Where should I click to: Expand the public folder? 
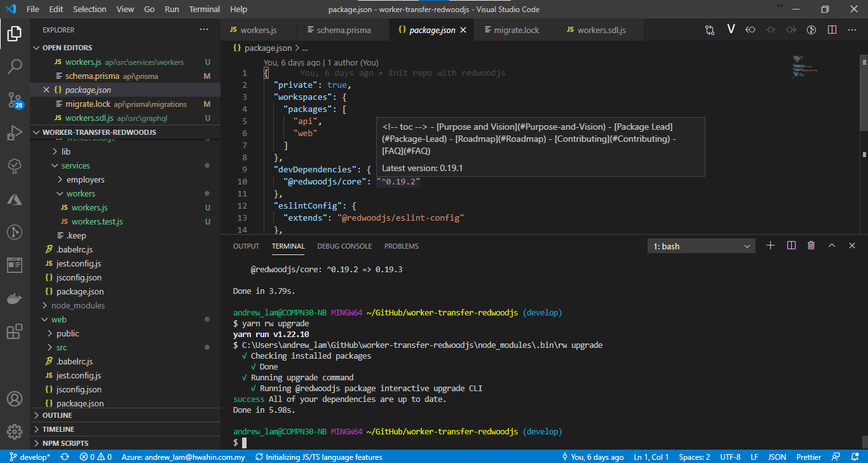pyautogui.click(x=67, y=333)
